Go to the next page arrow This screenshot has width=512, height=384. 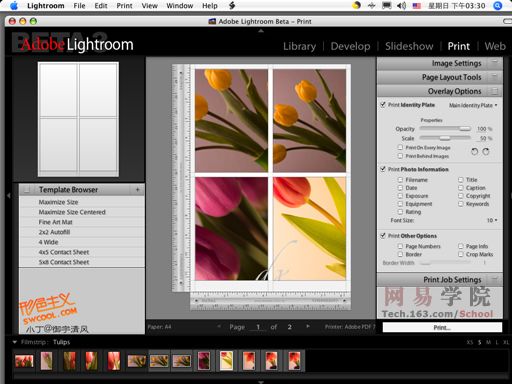click(x=308, y=327)
